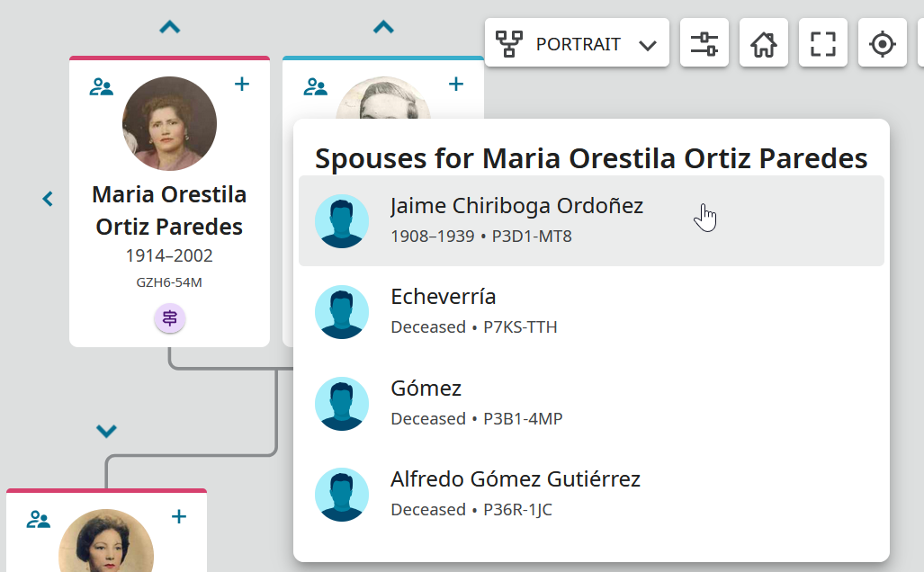Expand ancestors above the blue-topped card

click(384, 28)
